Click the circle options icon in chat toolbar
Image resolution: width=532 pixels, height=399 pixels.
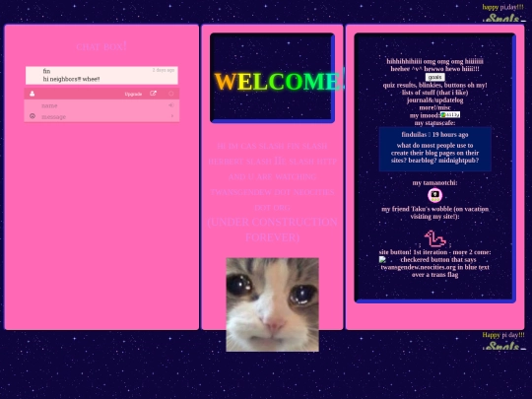tap(171, 94)
